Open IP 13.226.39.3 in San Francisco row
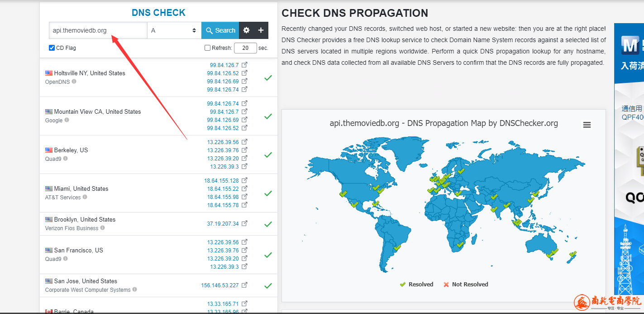The height and width of the screenshot is (314, 644). tap(224, 267)
